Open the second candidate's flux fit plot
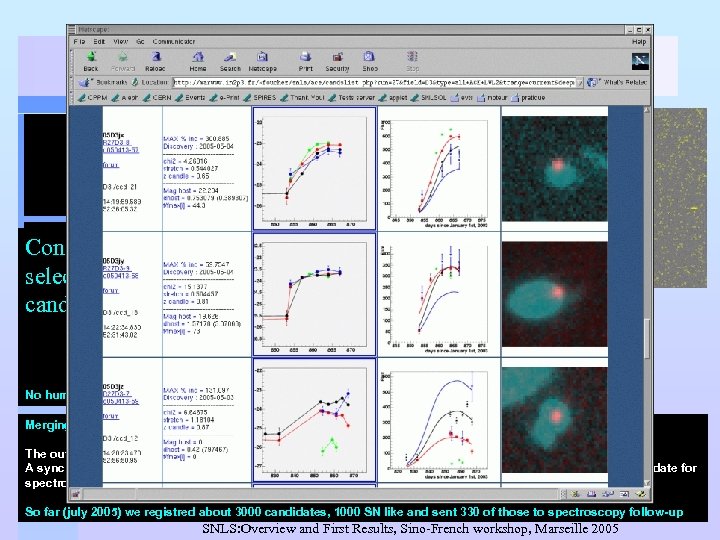 click(434, 299)
